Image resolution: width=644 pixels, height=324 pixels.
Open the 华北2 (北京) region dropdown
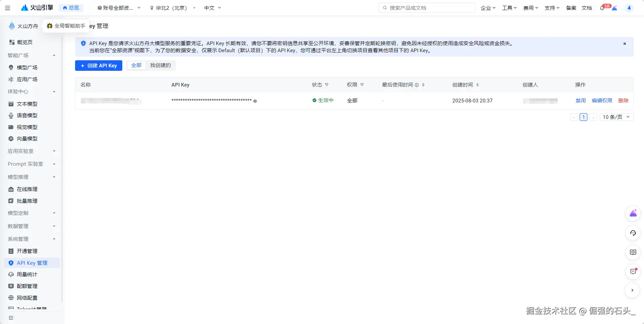[x=172, y=8]
